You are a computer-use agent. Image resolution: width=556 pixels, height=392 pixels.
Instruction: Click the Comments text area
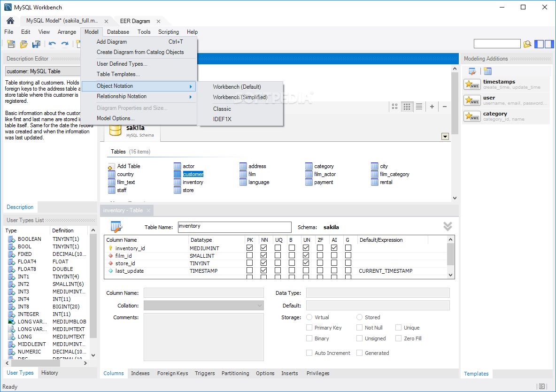pos(203,337)
